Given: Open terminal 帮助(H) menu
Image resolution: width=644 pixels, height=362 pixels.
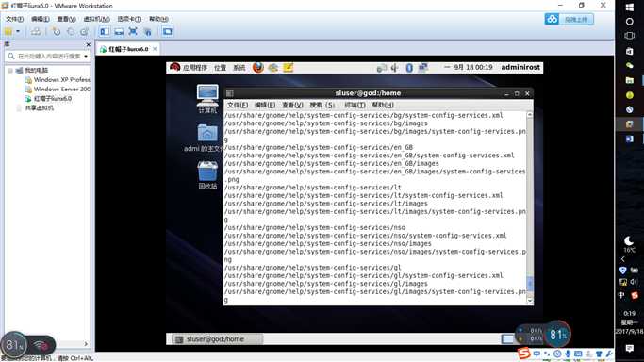Looking at the screenshot, I should 383,105.
